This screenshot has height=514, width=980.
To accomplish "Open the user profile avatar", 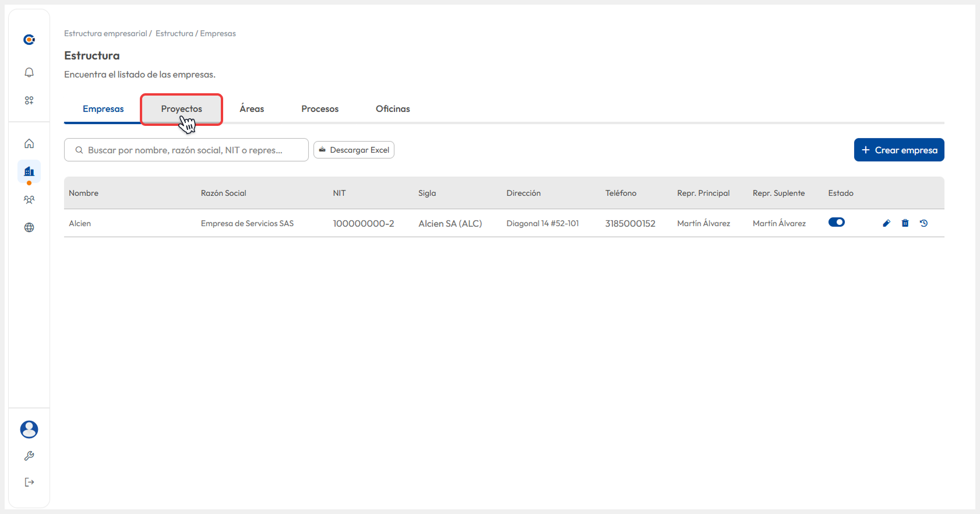I will pyautogui.click(x=29, y=429).
